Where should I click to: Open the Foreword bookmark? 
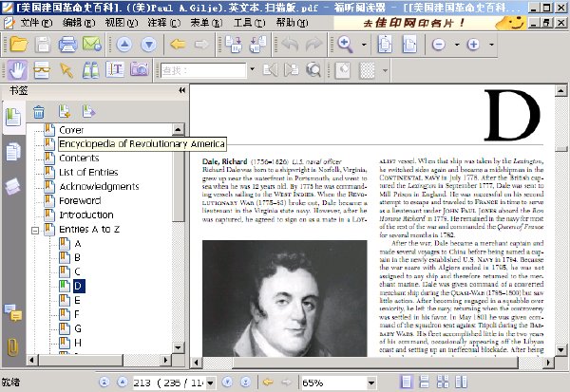[x=80, y=200]
